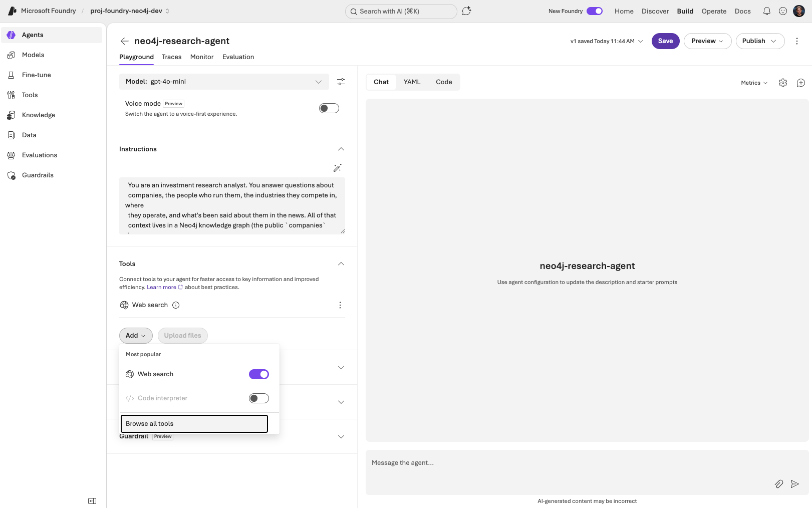Open Operate in top navigation

pyautogui.click(x=714, y=11)
